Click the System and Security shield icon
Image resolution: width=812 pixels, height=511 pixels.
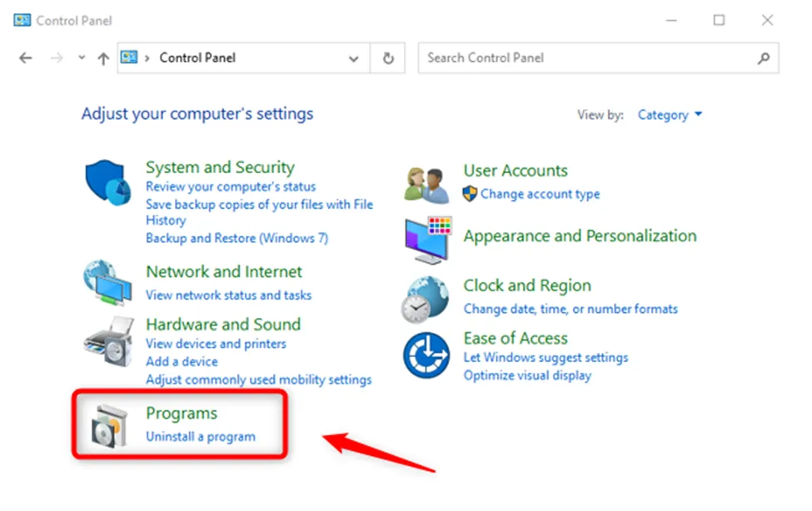(108, 185)
